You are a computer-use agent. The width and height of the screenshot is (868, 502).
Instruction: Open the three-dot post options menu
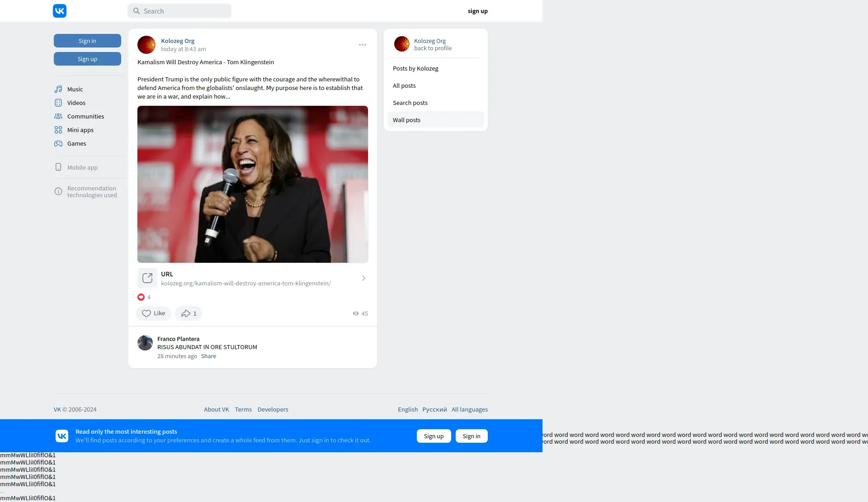pos(363,45)
